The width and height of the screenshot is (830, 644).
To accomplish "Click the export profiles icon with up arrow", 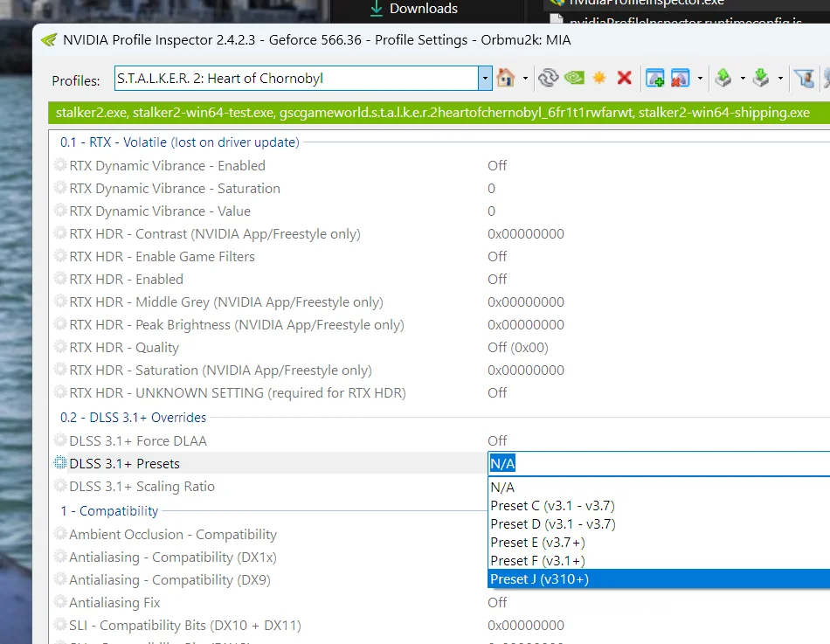I will click(723, 79).
